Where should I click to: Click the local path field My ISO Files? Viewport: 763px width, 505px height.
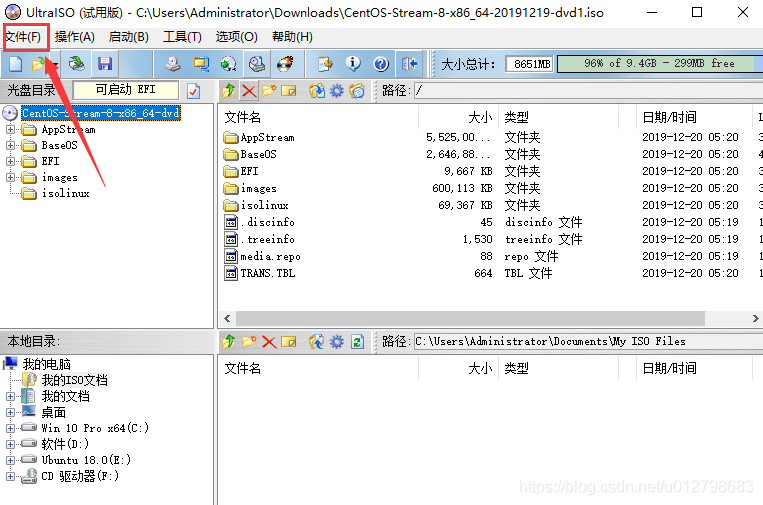pyautogui.click(x=588, y=342)
